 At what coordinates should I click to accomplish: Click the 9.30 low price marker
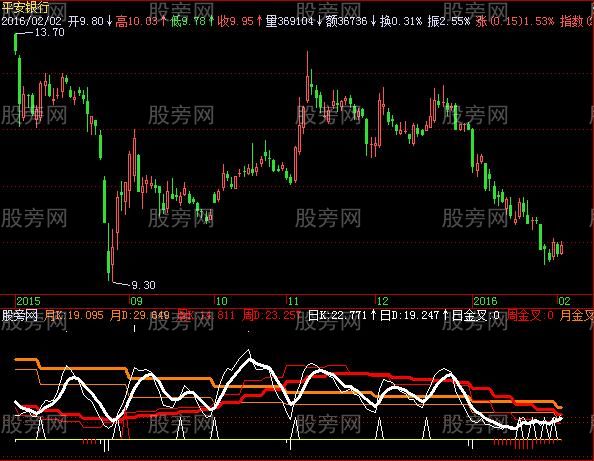tap(143, 285)
